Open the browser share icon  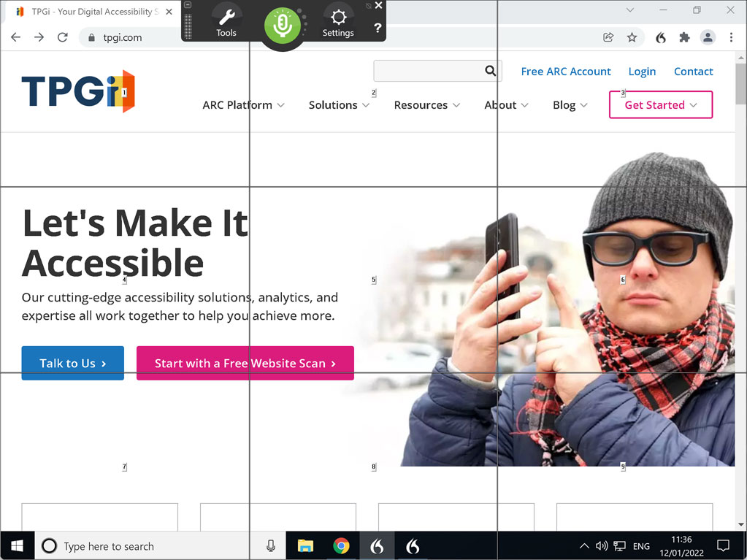pyautogui.click(x=608, y=37)
